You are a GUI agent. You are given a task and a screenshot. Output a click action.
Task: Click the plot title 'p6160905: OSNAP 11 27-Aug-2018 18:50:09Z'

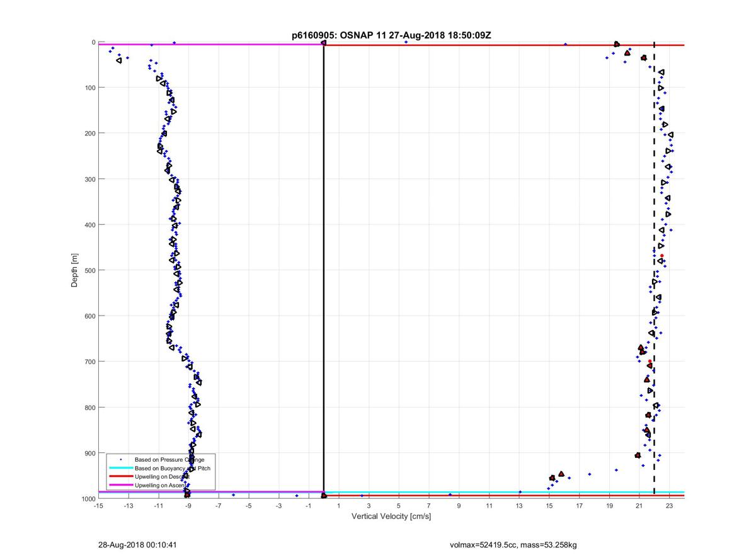[391, 35]
